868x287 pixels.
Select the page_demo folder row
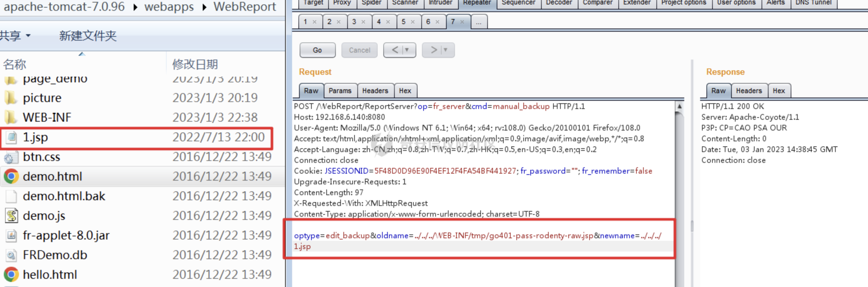point(143,80)
